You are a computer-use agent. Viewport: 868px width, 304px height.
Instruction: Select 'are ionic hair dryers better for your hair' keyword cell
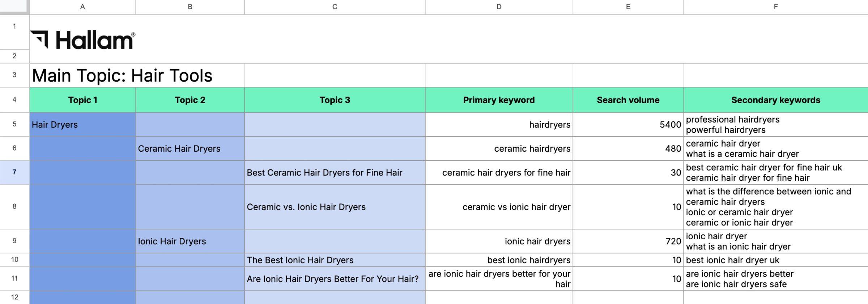(499, 279)
